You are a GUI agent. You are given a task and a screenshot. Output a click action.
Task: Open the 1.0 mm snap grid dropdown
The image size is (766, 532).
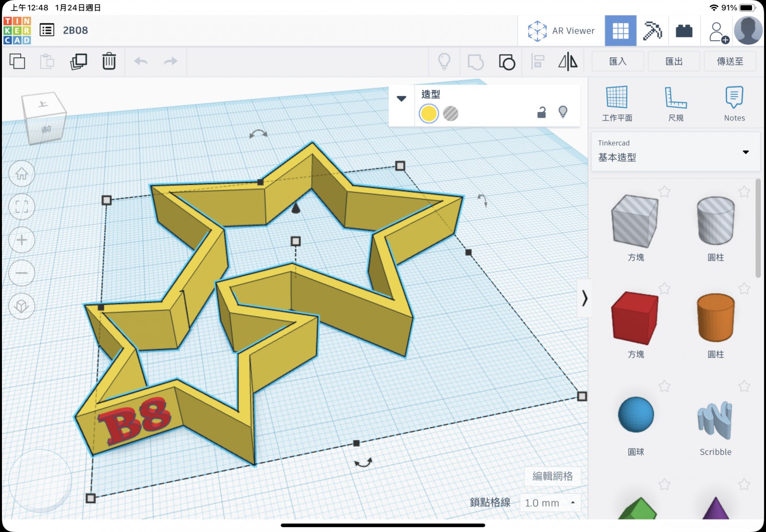[551, 503]
